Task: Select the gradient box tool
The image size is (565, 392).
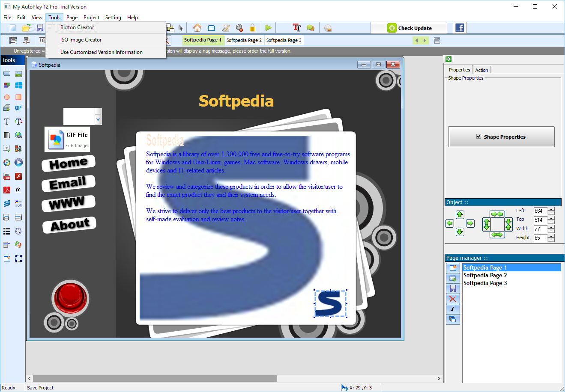Action: 7,135
